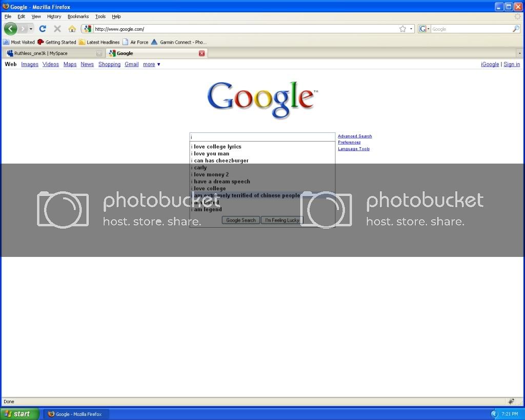Open the Getting Started bookmark
Screen dimensions: 525x420
coord(57,42)
